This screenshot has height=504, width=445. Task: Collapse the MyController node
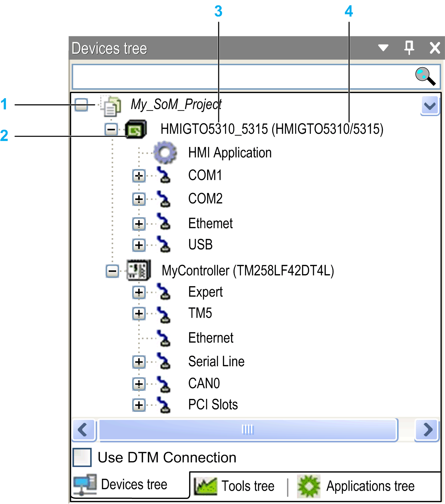pos(112,271)
